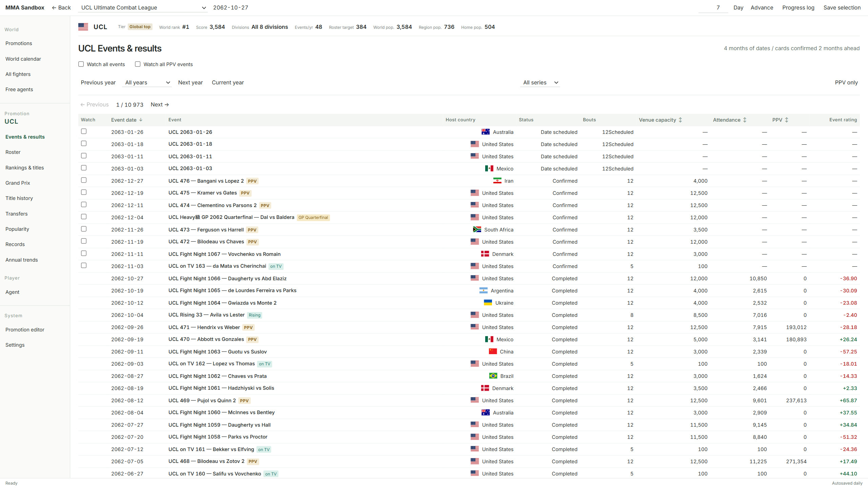868x488 pixels.
Task: Click the Iran flag on UCL 476 row
Action: tap(497, 181)
